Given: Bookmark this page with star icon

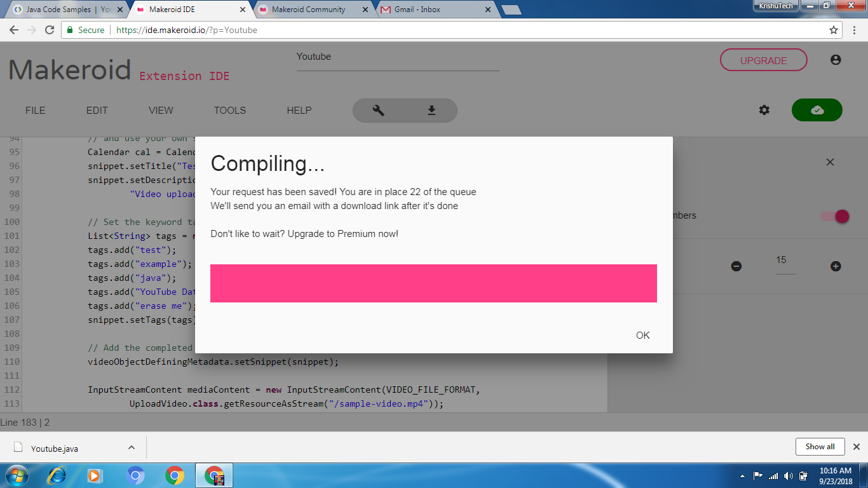Looking at the screenshot, I should click(x=834, y=30).
